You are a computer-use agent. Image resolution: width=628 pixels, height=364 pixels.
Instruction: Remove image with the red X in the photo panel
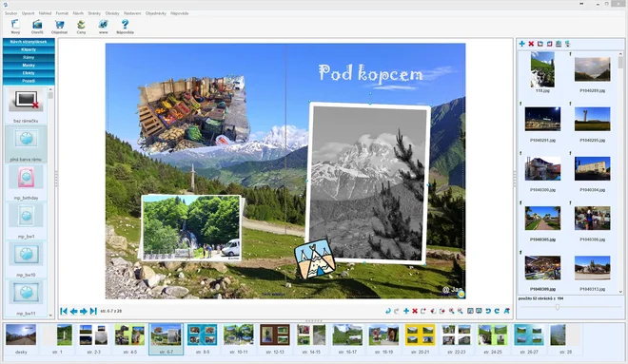click(531, 44)
